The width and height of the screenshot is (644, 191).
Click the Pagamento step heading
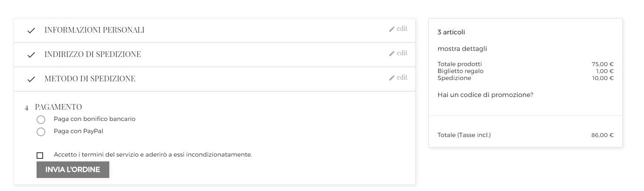[58, 107]
